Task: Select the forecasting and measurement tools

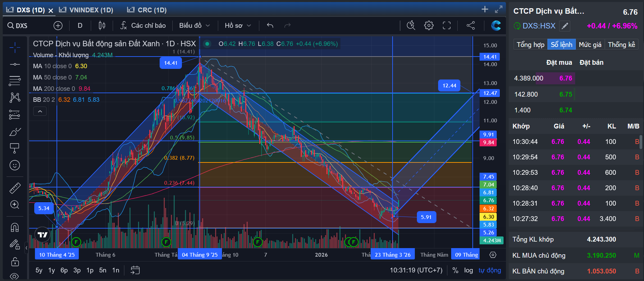Action: pos(15,114)
